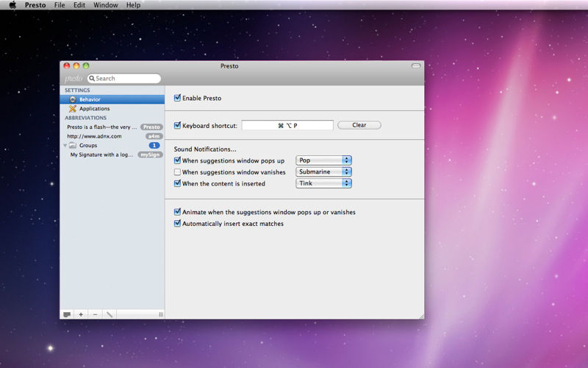The image size is (588, 368).
Task: Click the Search field in Presto
Action: tap(124, 78)
